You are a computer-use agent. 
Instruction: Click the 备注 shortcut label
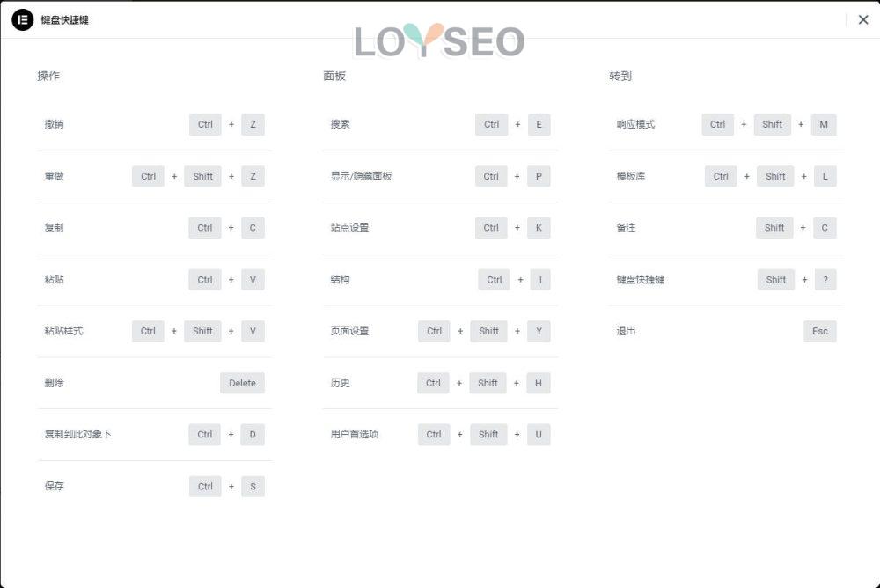pos(627,227)
